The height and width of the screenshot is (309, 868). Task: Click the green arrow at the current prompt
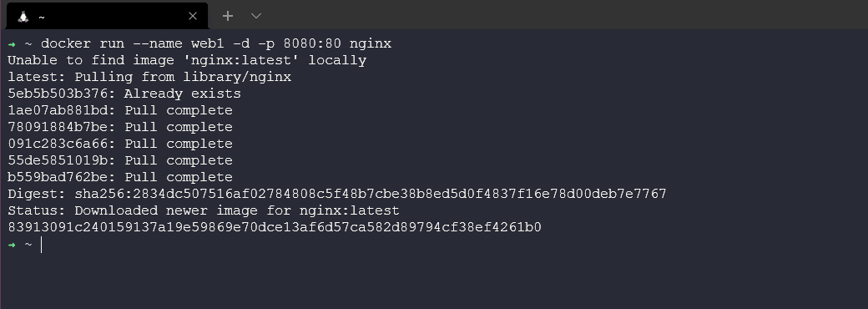(x=12, y=245)
